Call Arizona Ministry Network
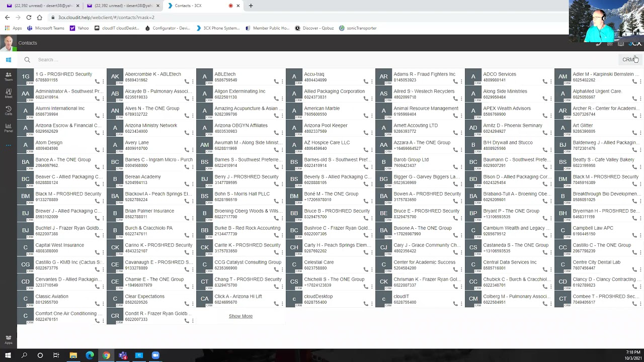The image size is (644, 362). [x=187, y=133]
